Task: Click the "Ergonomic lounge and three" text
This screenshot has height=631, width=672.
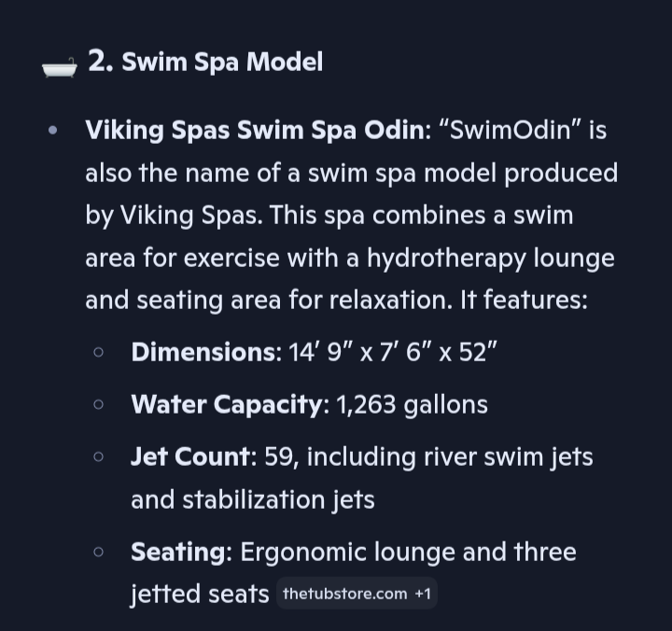Action: point(408,552)
